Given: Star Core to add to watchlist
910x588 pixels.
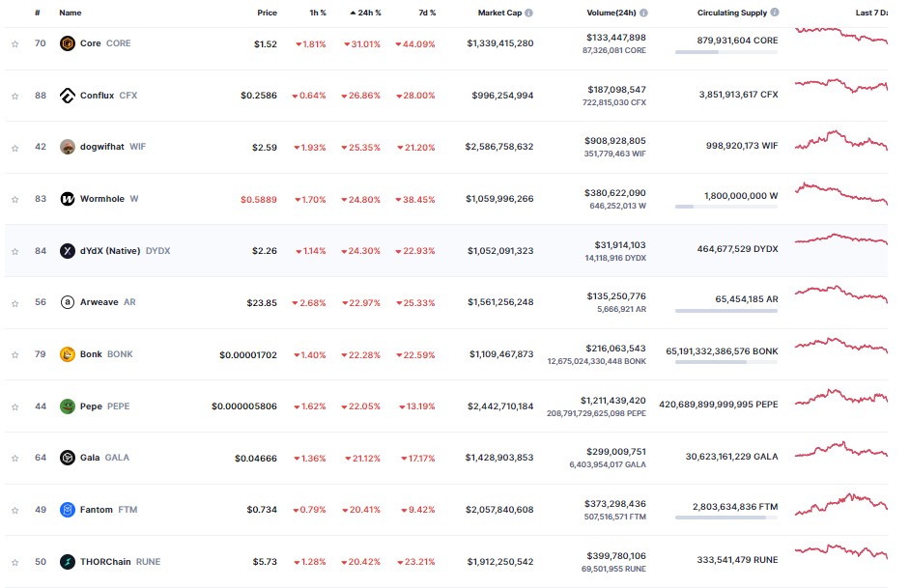Looking at the screenshot, I should coord(14,44).
